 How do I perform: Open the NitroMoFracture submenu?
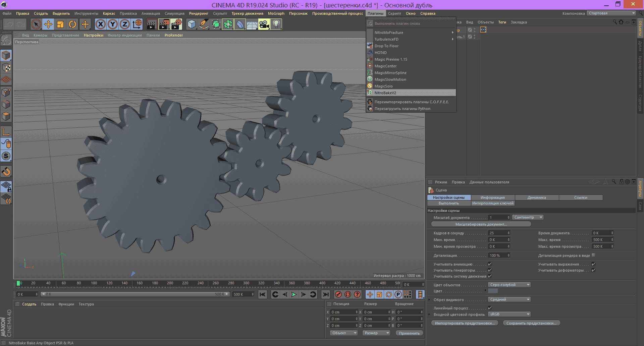click(x=411, y=33)
